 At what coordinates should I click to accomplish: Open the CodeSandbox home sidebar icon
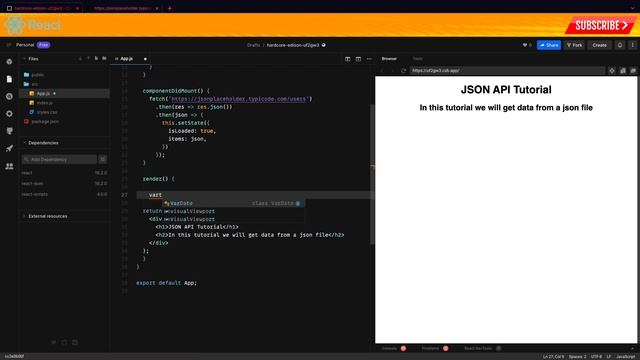click(x=9, y=62)
